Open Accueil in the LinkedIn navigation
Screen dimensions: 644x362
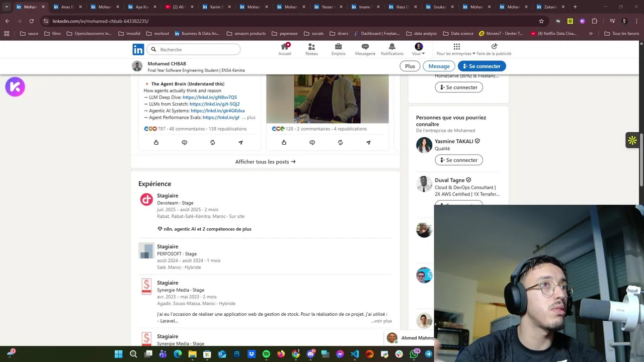point(285,49)
